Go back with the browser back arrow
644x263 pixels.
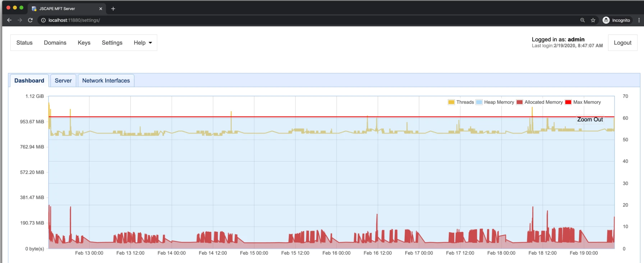pyautogui.click(x=9, y=20)
